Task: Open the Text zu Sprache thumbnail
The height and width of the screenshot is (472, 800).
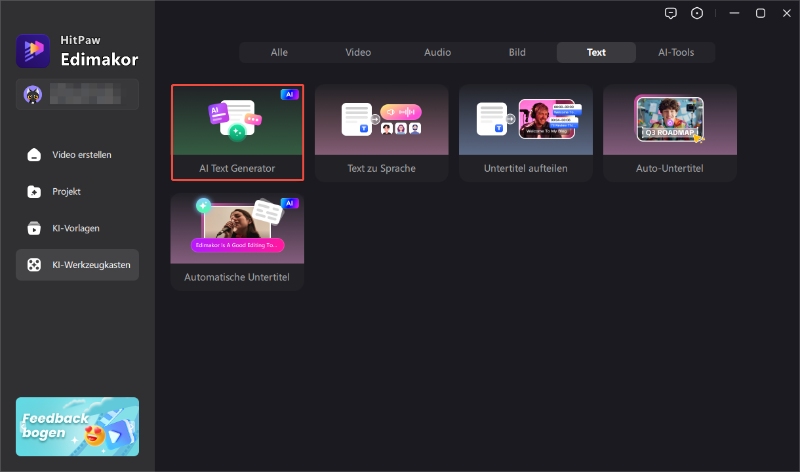Action: click(382, 120)
